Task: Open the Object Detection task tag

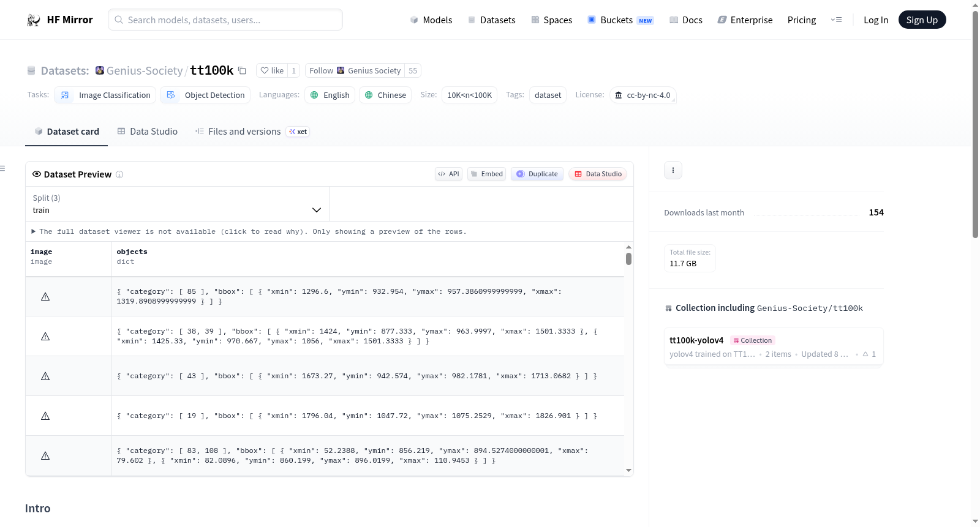Action: tap(205, 95)
